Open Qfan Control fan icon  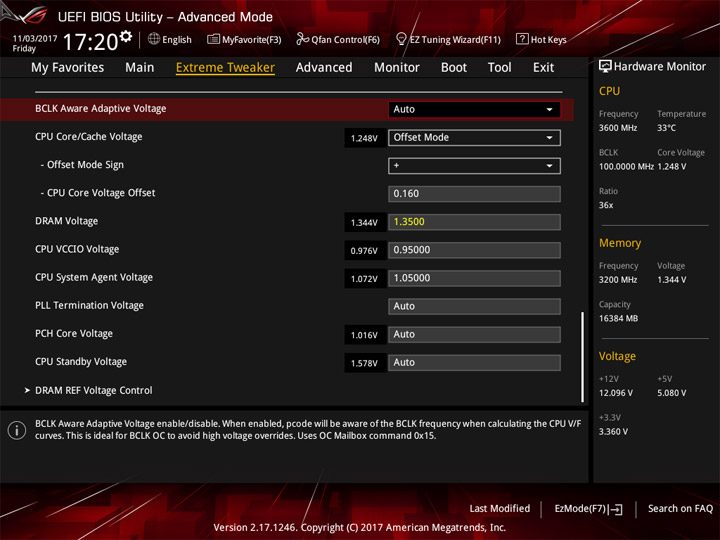302,39
